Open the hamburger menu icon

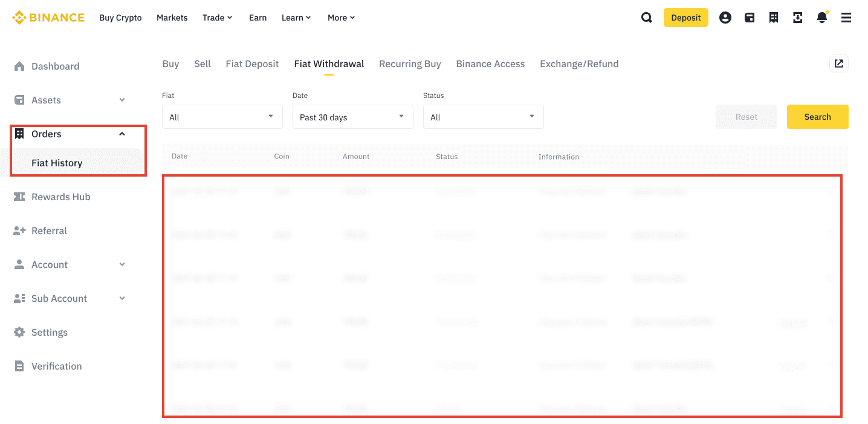point(846,18)
